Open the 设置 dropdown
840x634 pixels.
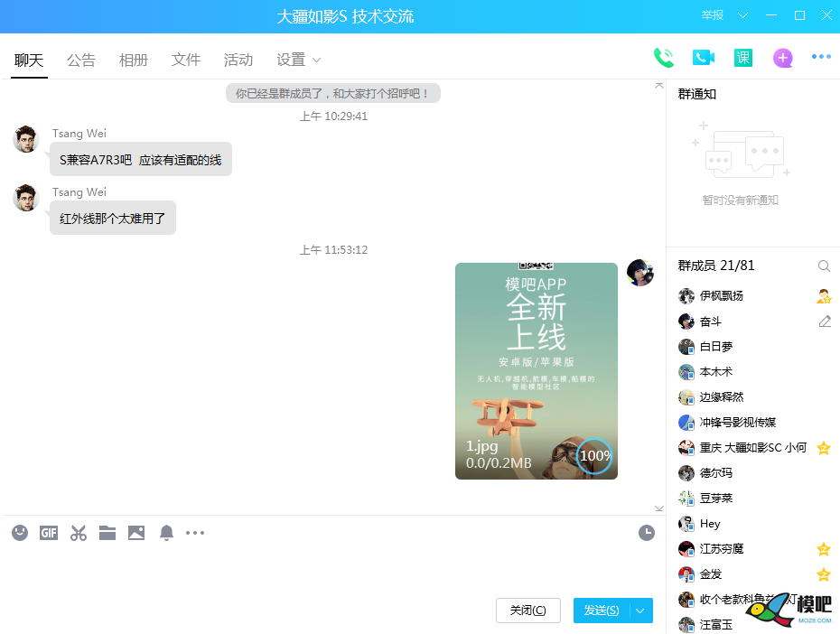(298, 60)
